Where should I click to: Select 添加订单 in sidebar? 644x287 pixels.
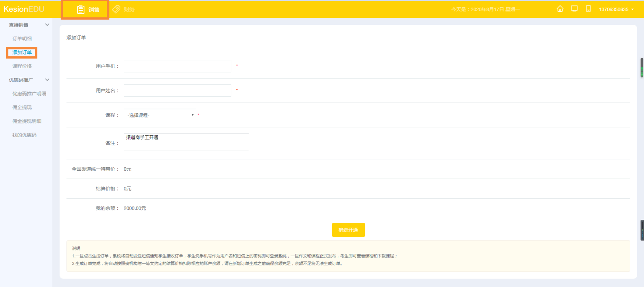(22, 53)
